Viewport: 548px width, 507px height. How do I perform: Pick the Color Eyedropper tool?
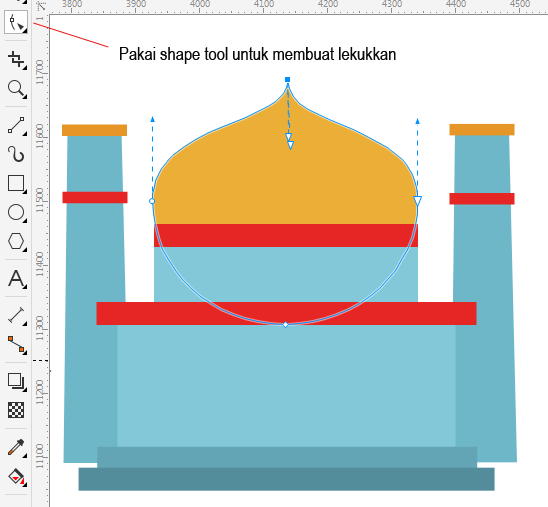16,448
